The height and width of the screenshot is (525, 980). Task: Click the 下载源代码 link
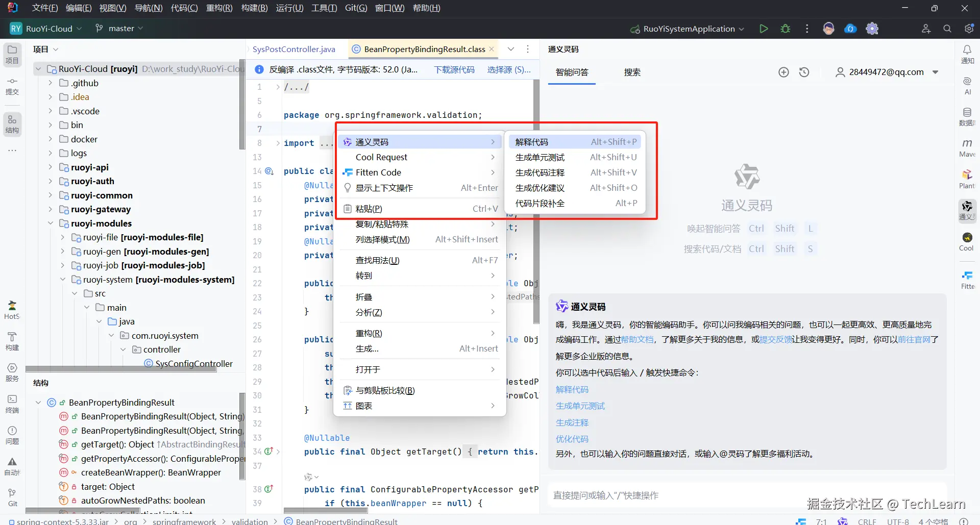point(454,69)
